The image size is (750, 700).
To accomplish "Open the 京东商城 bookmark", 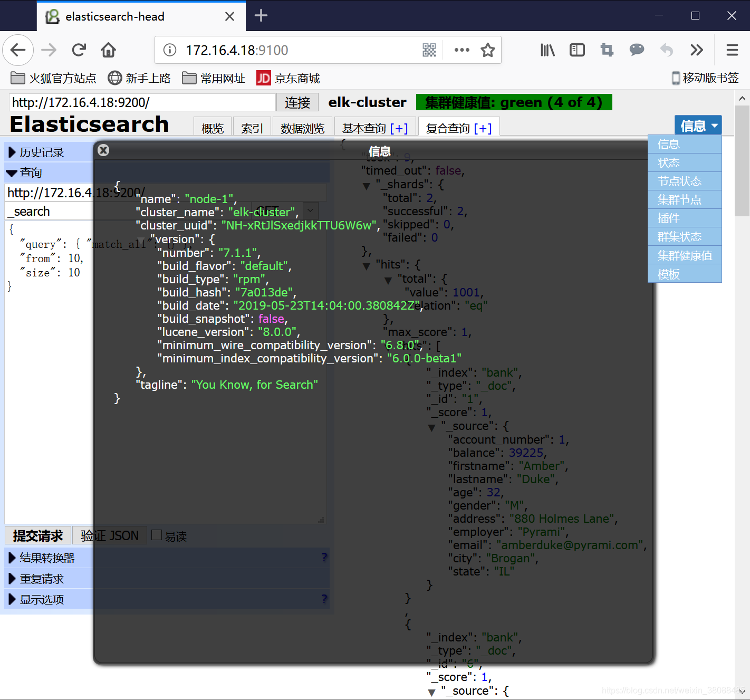I will [288, 78].
